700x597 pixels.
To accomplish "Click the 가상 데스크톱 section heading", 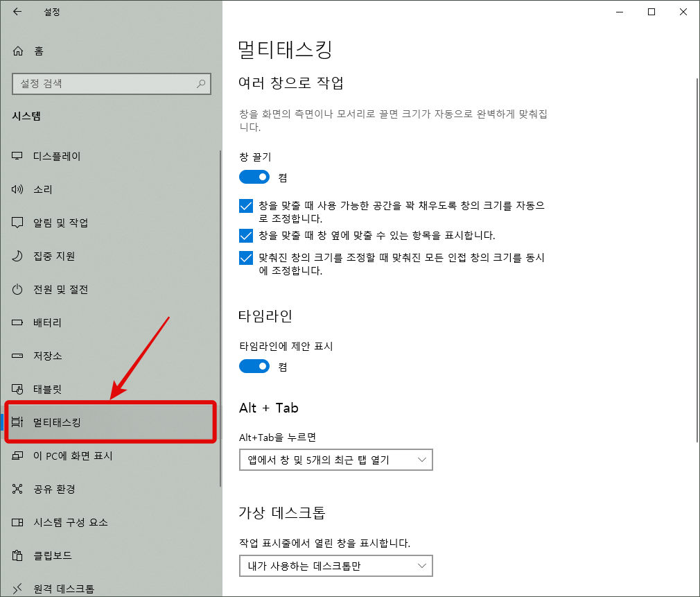I will click(281, 512).
